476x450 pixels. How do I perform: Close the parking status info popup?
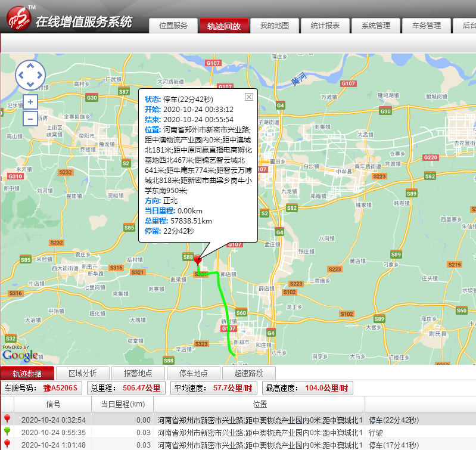[x=249, y=97]
